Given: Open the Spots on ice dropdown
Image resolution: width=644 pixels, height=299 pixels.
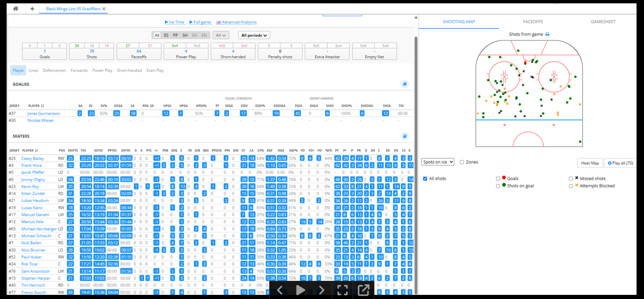Looking at the screenshot, I should click(438, 162).
